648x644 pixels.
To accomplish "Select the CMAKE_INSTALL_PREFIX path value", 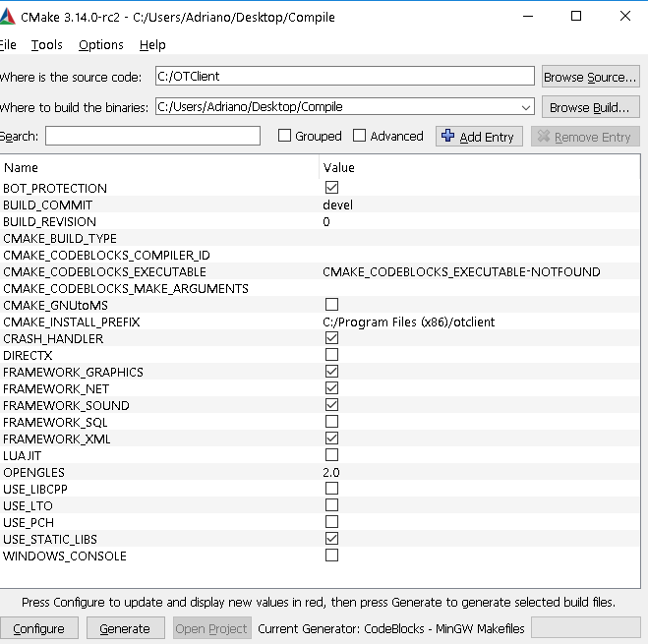I will click(x=408, y=322).
